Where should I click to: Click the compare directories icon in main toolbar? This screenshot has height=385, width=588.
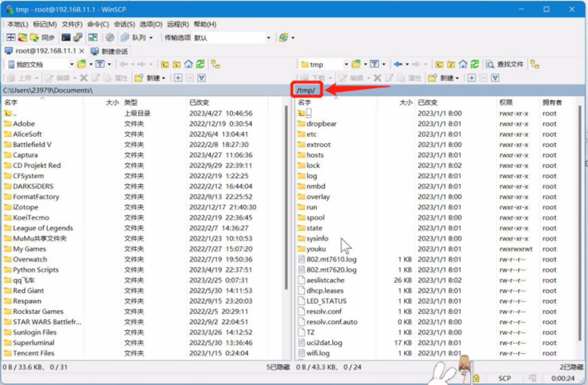[x=11, y=37]
